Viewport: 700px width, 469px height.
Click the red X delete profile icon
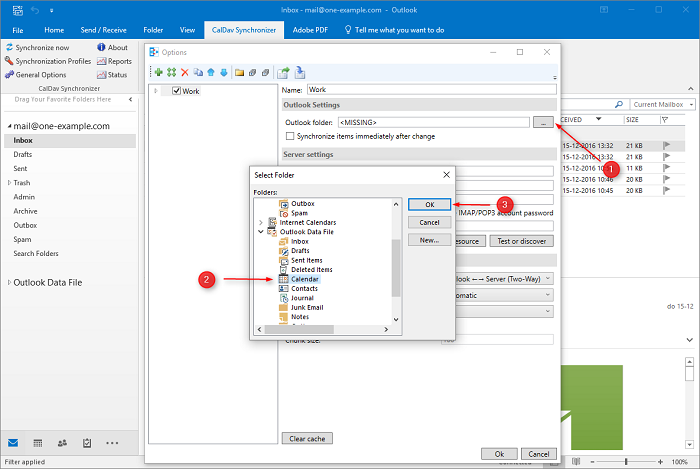(x=184, y=72)
